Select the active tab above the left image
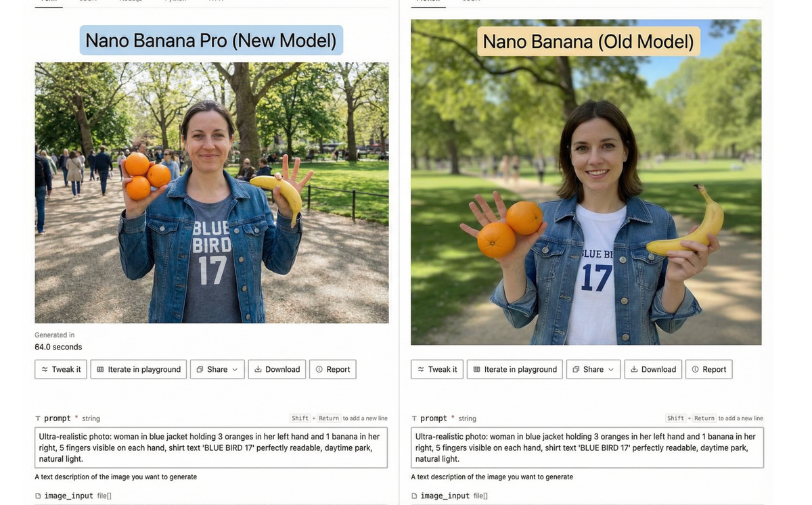The height and width of the screenshot is (505, 812). click(x=49, y=2)
